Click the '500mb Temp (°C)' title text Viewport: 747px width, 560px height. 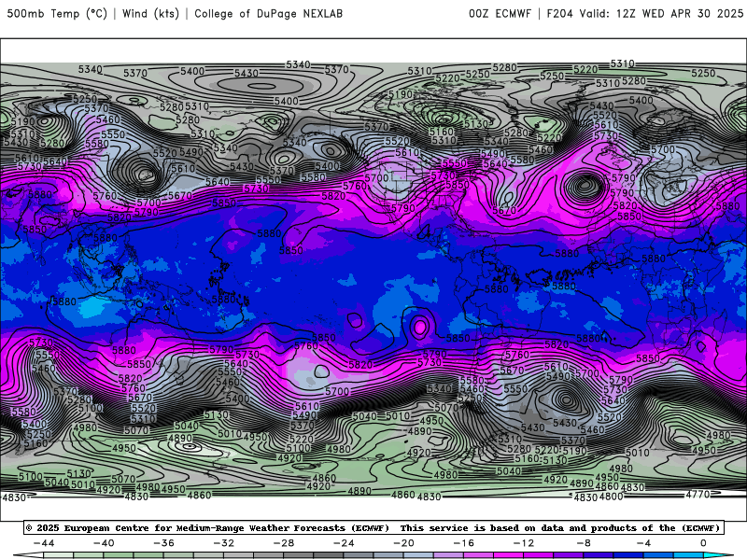(x=57, y=14)
